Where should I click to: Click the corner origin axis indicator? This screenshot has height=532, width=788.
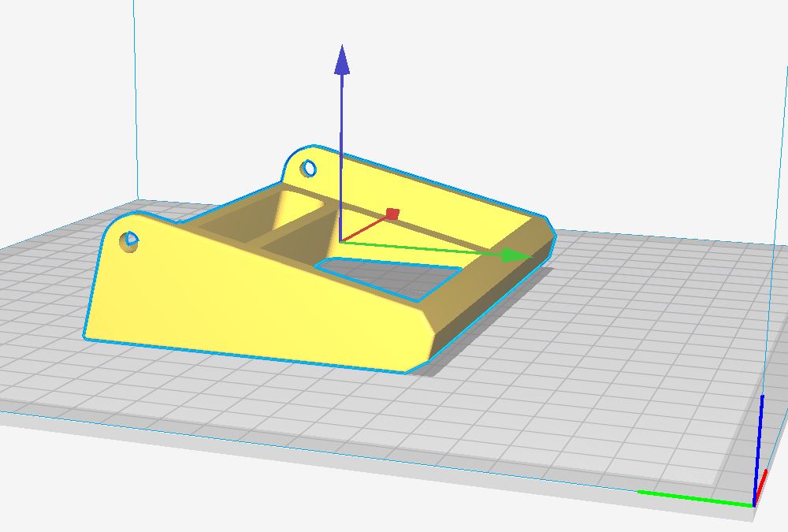754,501
